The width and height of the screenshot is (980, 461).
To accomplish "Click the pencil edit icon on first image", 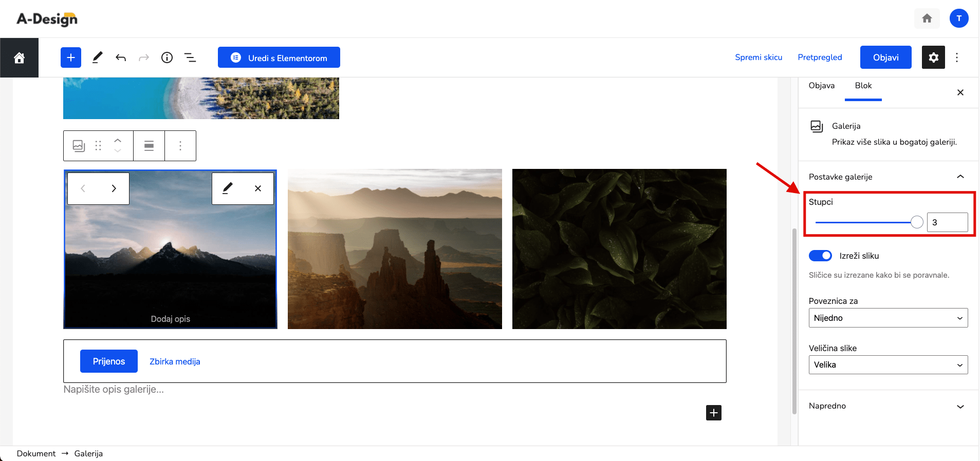I will (x=227, y=188).
